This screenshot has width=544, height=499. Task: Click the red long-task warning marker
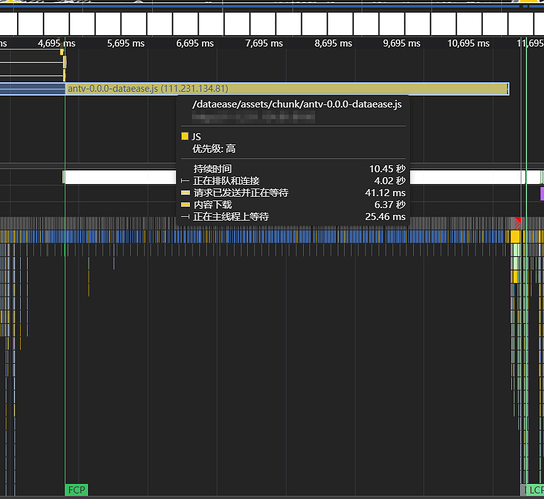coord(517,222)
